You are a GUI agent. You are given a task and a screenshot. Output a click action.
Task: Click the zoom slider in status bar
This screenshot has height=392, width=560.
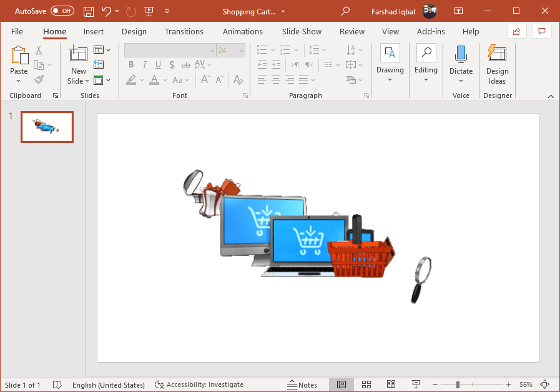coord(458,385)
